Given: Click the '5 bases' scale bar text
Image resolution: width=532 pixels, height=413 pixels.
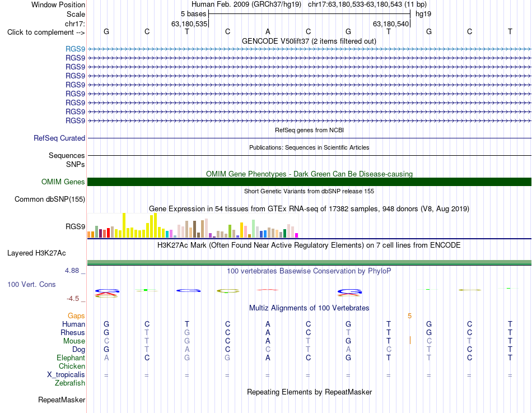Looking at the screenshot, I should pyautogui.click(x=193, y=14).
